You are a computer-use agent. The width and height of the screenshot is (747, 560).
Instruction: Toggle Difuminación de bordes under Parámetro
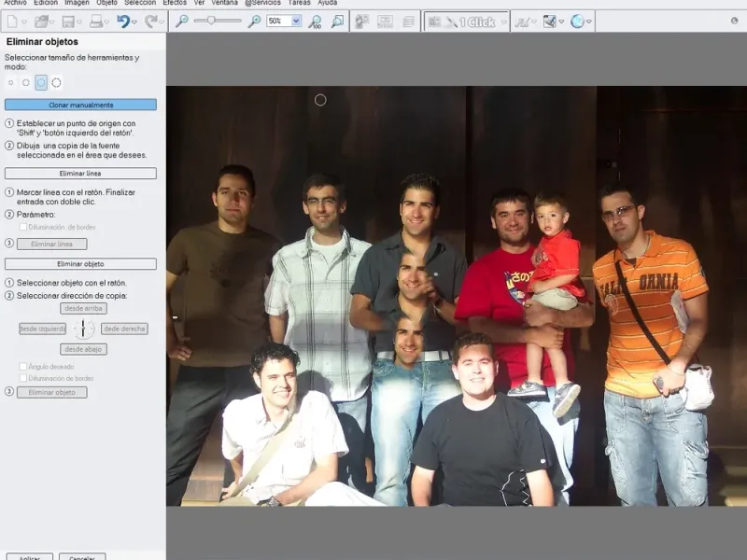coord(22,227)
